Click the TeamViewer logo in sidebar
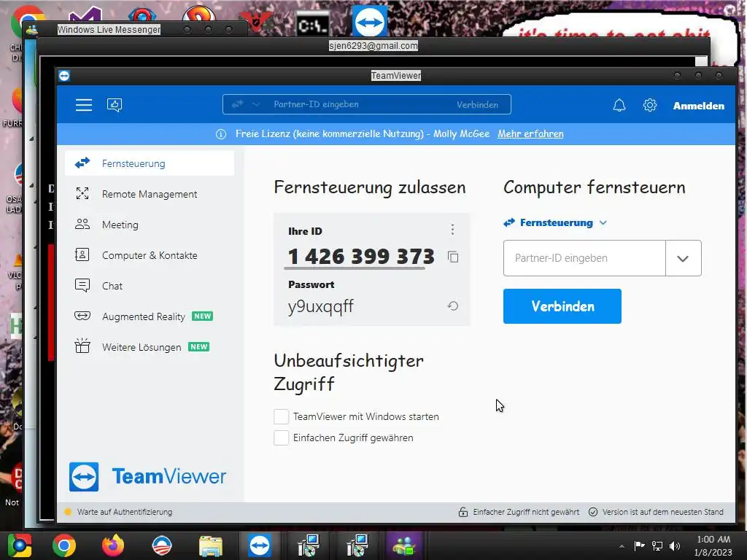 click(x=147, y=477)
